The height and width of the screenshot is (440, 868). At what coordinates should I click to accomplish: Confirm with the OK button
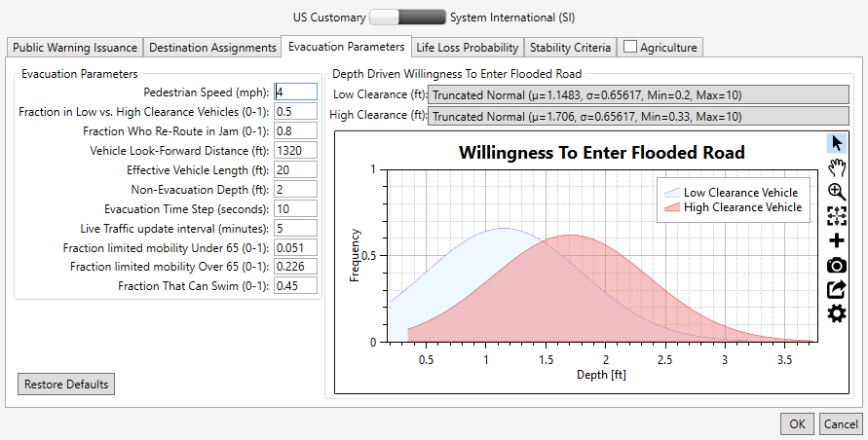coord(797,424)
